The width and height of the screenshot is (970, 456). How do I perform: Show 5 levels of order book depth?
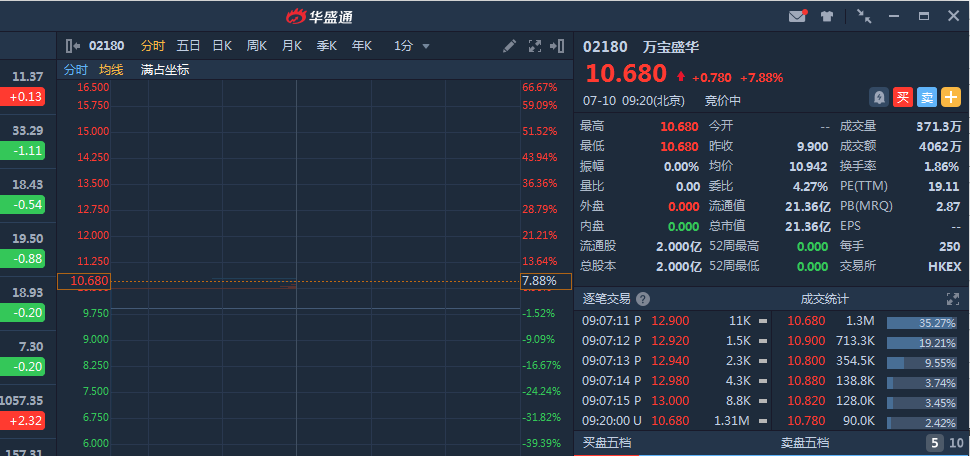pyautogui.click(x=935, y=443)
